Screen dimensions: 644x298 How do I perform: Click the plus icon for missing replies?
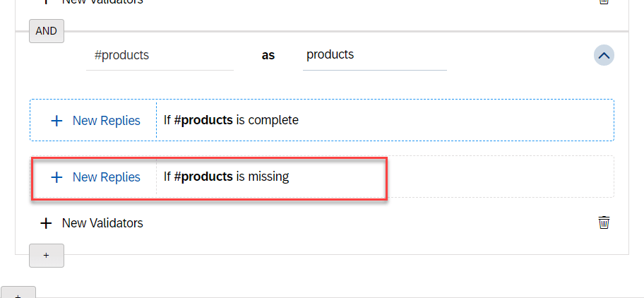56,177
